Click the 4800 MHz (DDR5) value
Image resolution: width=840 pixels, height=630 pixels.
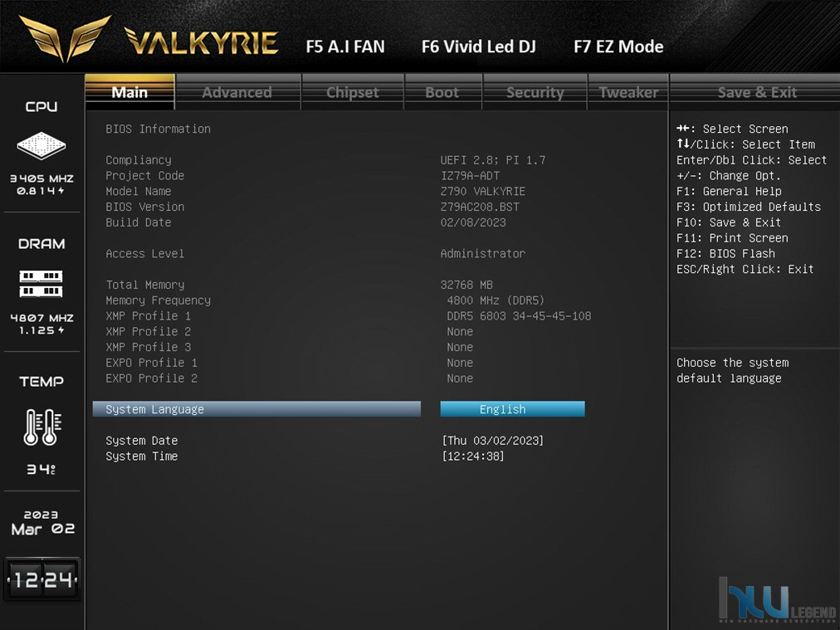click(496, 300)
